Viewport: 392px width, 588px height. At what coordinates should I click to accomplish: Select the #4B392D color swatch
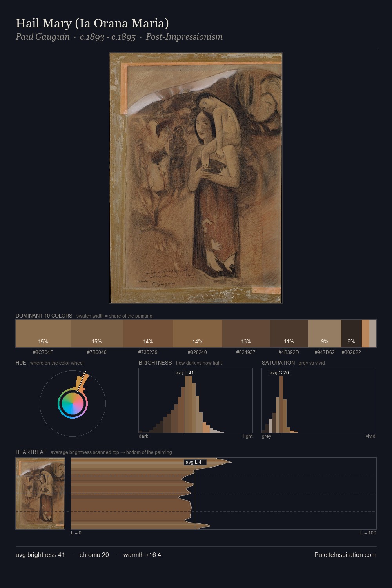click(x=289, y=334)
